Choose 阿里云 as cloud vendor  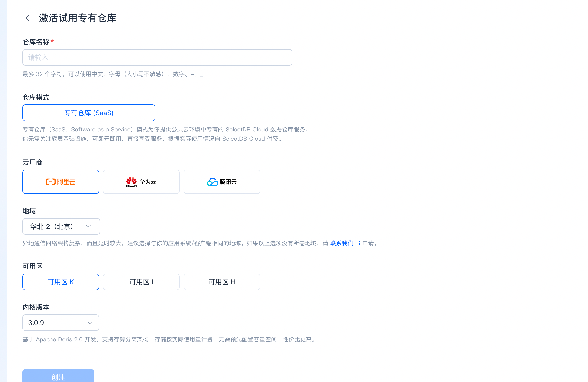click(x=60, y=182)
